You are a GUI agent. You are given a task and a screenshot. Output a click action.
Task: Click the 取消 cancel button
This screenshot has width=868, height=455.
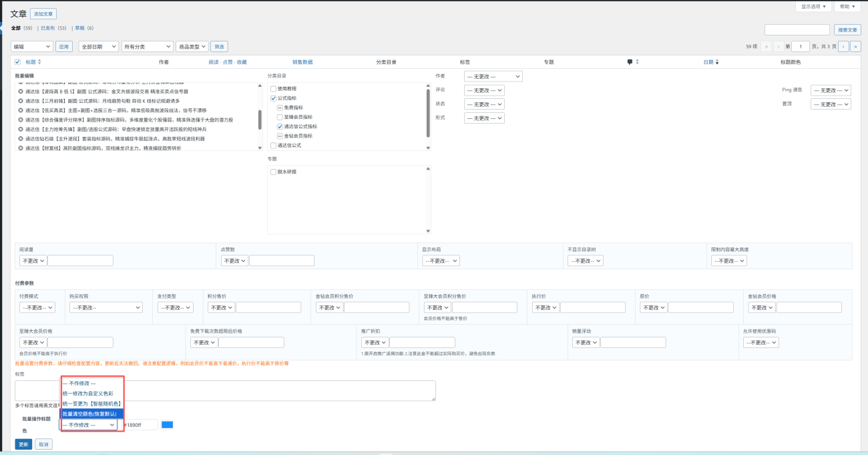pyautogui.click(x=43, y=444)
